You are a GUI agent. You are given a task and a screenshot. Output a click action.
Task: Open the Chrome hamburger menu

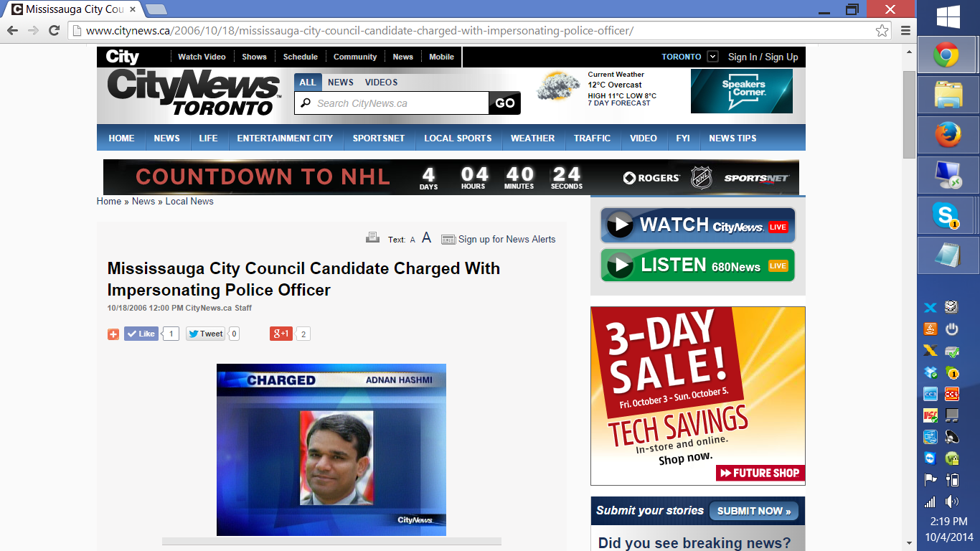coord(905,31)
